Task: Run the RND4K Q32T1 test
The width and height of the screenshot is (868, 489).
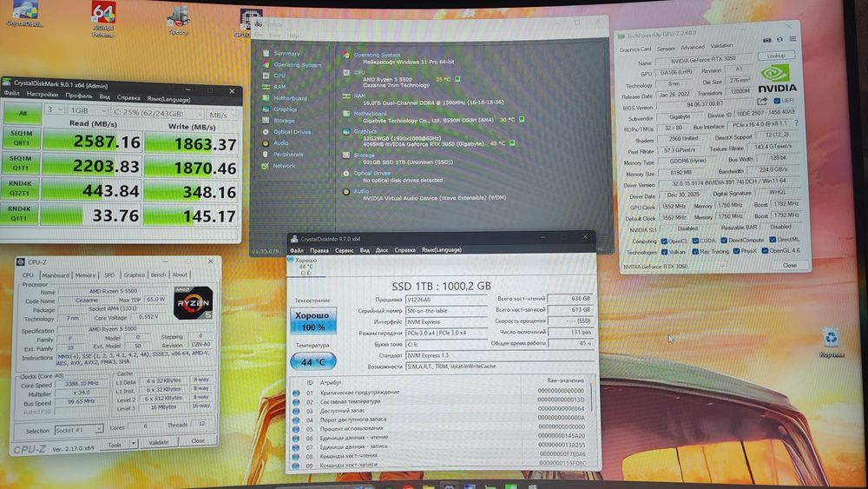Action: [x=20, y=188]
